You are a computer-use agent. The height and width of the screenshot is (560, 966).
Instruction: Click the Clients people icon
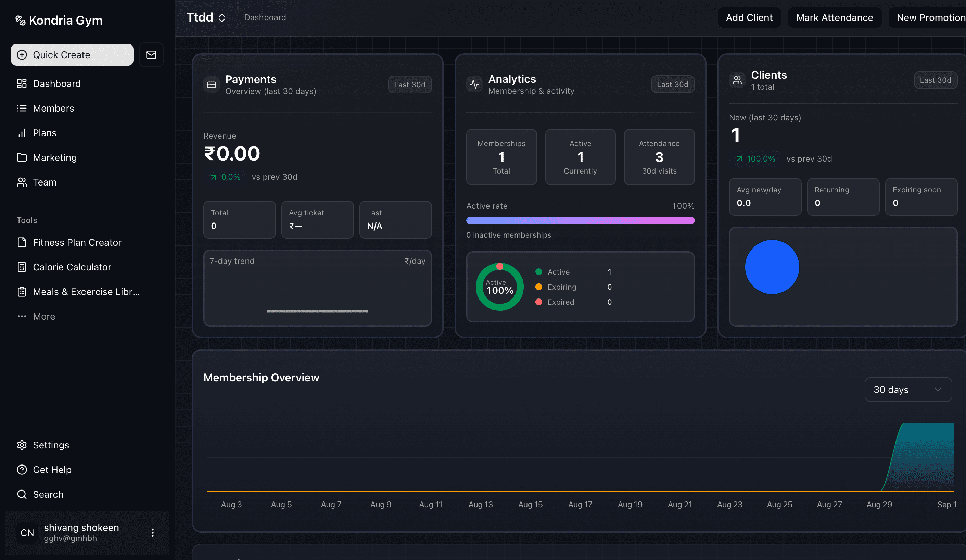click(737, 80)
